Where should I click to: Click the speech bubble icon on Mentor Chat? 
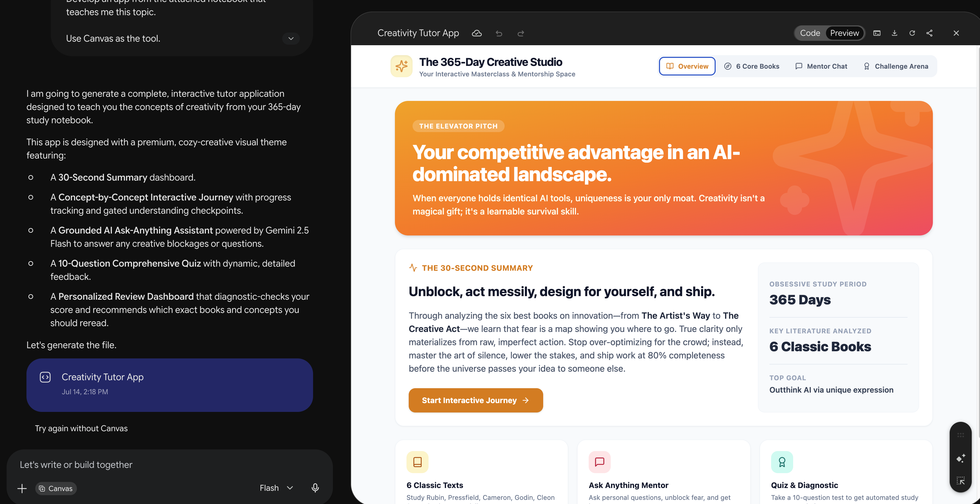tap(799, 66)
